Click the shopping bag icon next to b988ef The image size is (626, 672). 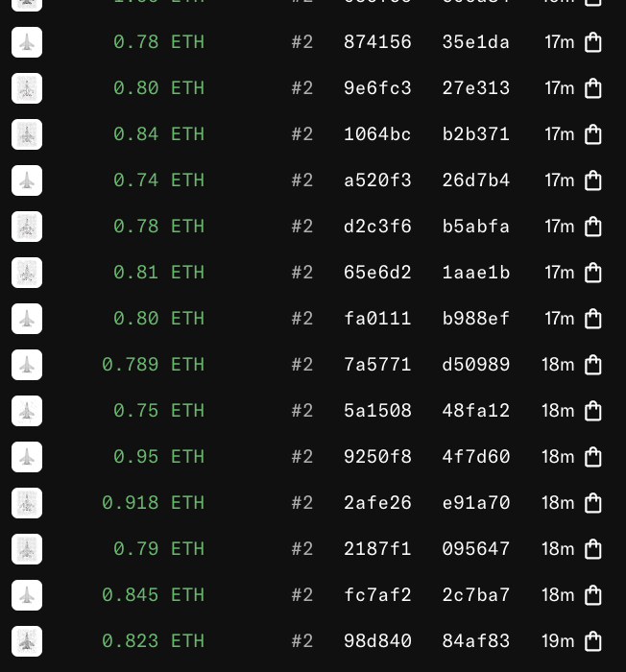click(593, 319)
